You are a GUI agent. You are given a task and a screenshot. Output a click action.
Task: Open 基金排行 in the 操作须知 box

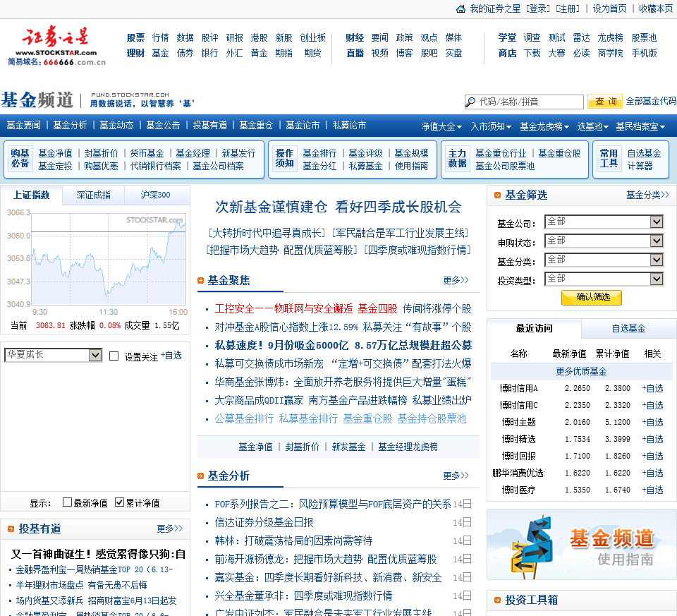tap(319, 153)
